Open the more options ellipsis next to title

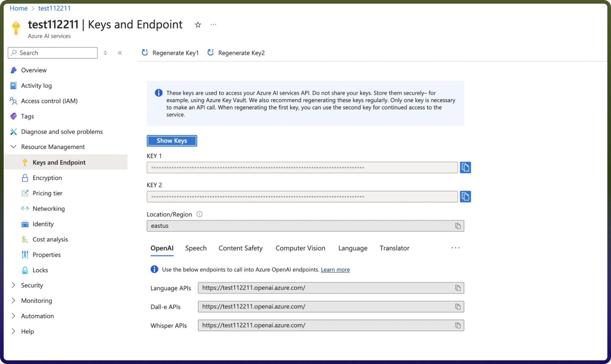click(213, 24)
